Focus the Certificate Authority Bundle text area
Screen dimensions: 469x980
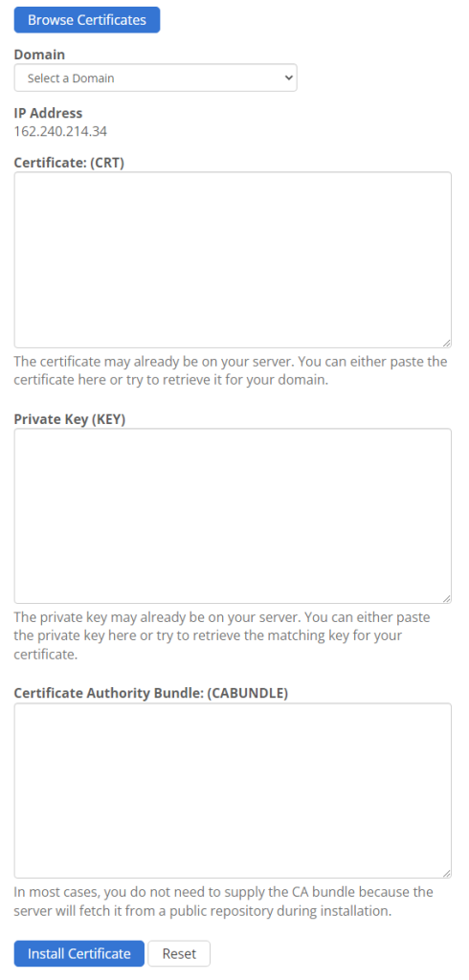(x=233, y=791)
